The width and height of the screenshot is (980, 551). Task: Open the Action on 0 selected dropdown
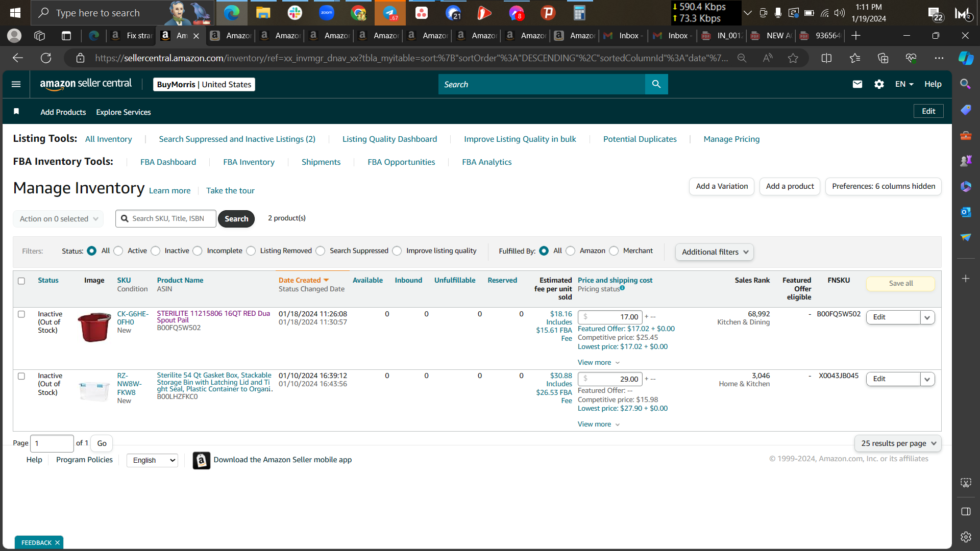pos(58,219)
